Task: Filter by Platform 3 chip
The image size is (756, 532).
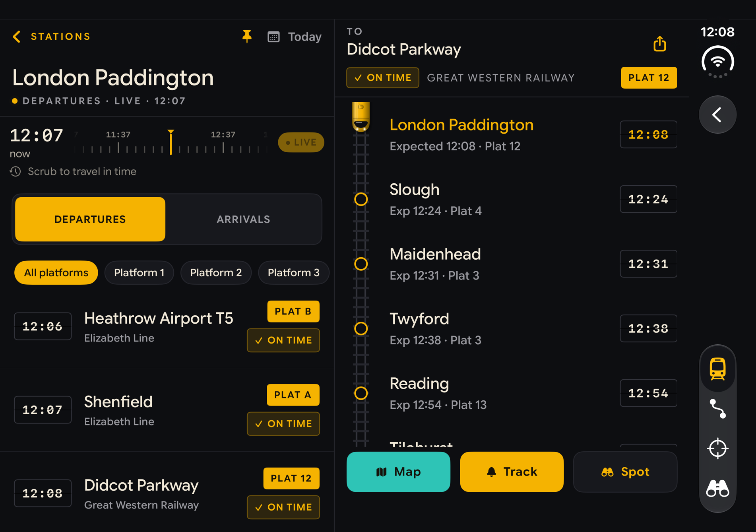Action: [293, 272]
